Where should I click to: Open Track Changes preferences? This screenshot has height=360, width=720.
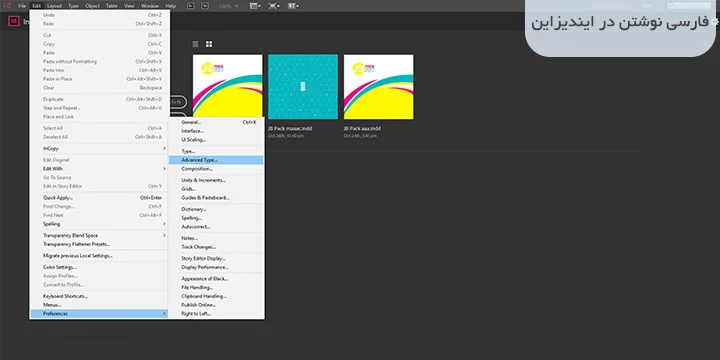pos(216,247)
